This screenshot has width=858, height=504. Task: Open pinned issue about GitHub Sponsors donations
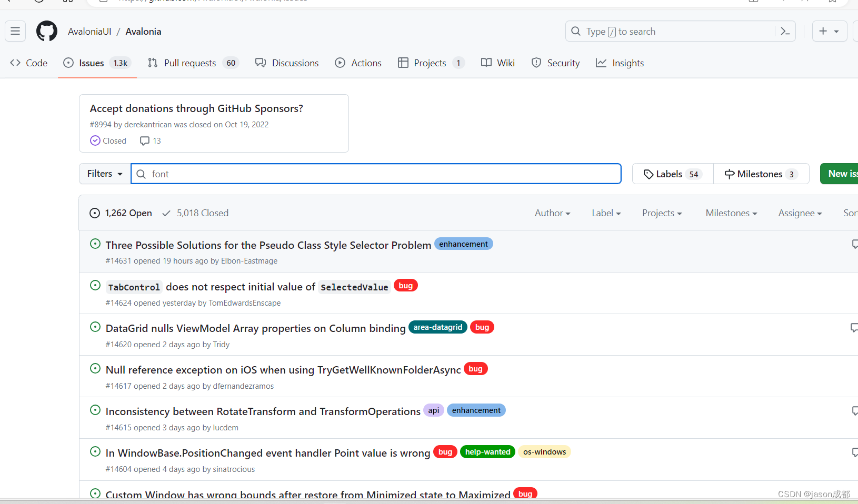[x=196, y=108]
